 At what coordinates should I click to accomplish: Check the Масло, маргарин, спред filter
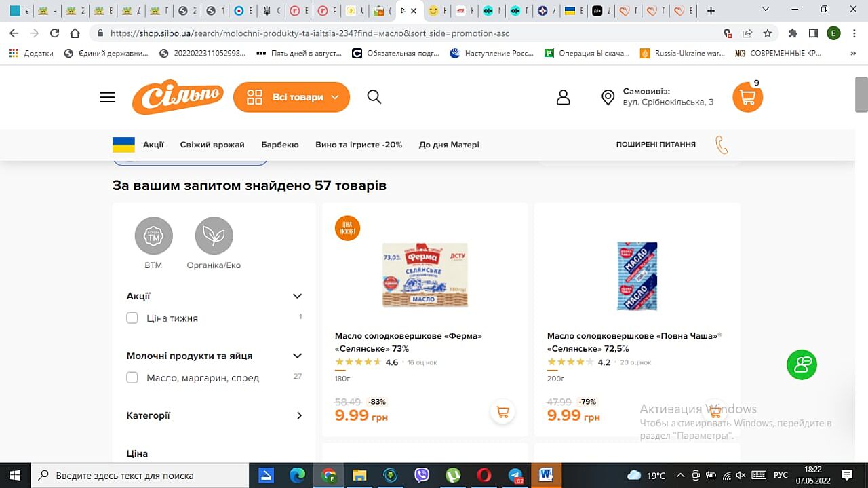coord(132,377)
